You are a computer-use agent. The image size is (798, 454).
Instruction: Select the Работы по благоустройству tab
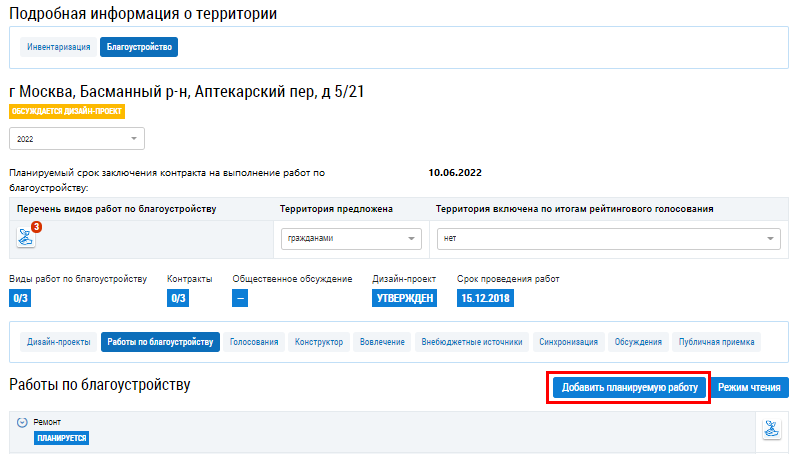[160, 342]
